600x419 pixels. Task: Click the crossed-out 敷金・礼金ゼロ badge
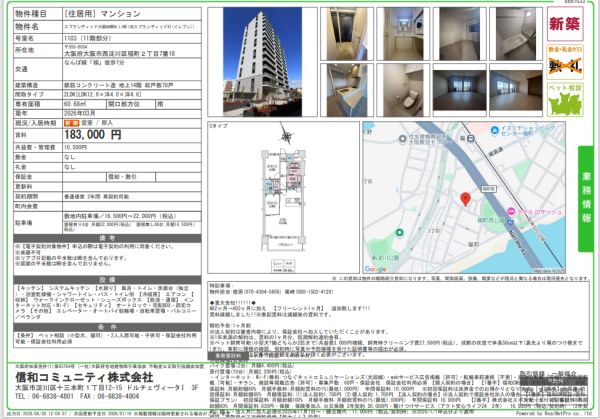(565, 62)
